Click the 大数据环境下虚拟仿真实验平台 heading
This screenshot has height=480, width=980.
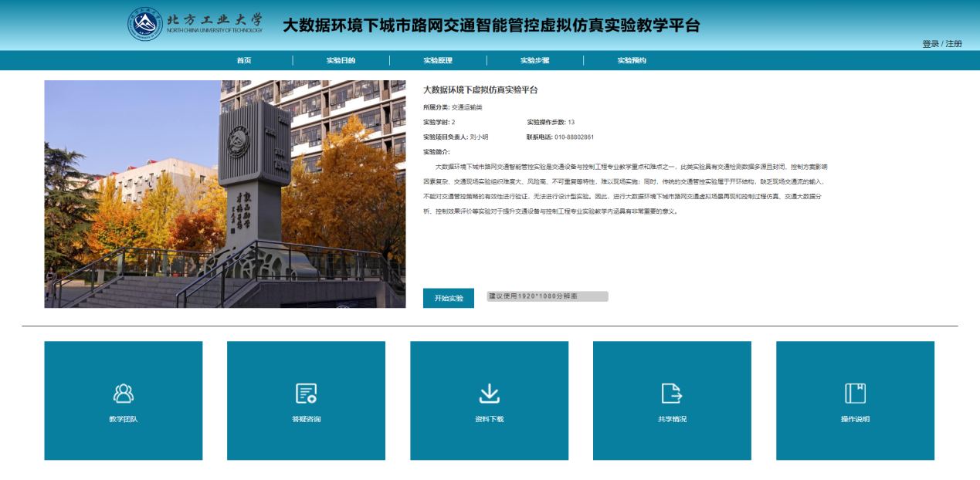(x=480, y=90)
